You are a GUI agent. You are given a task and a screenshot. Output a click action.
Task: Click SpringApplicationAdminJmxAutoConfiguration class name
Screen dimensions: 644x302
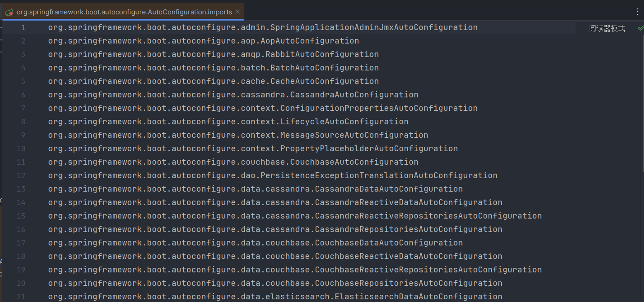click(374, 27)
